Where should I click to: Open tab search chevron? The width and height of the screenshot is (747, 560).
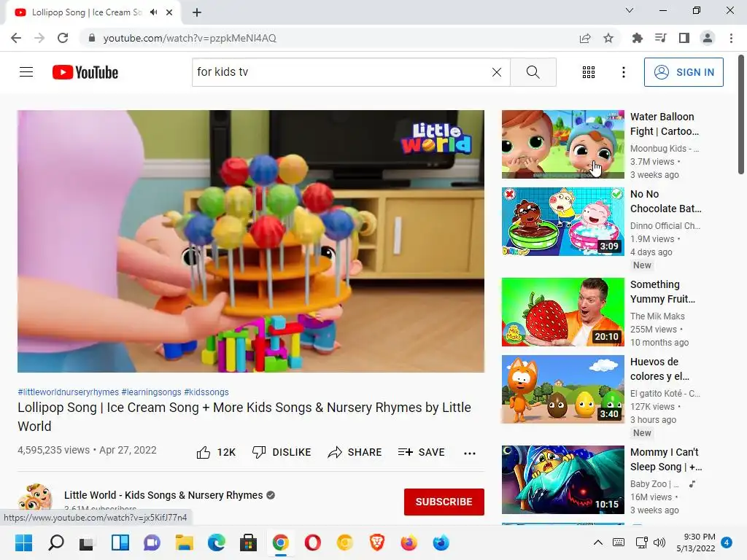click(x=630, y=10)
